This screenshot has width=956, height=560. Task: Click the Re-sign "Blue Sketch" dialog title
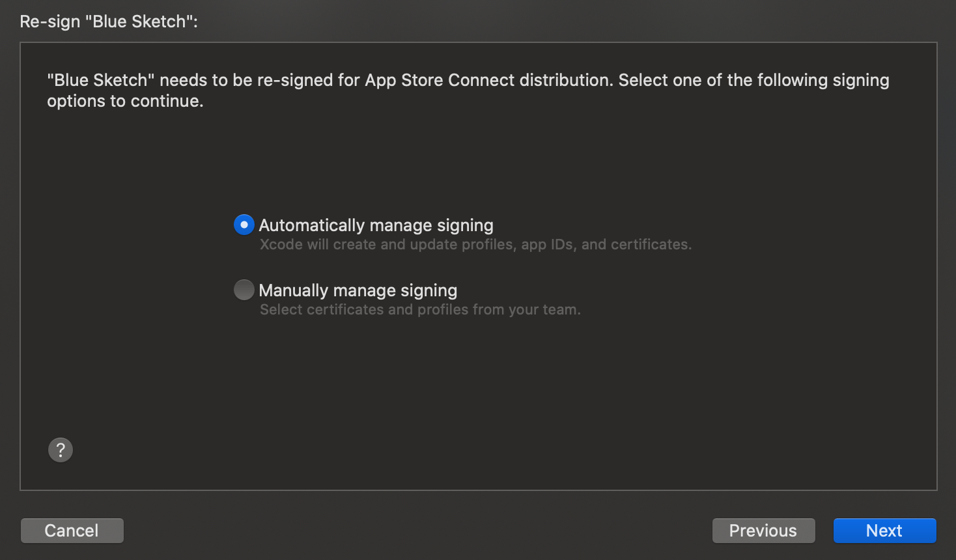point(109,21)
